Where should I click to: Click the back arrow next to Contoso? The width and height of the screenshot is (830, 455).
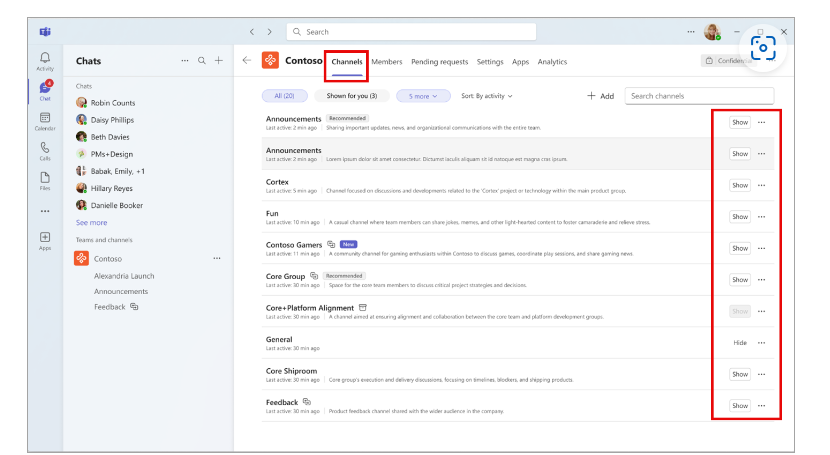point(247,60)
